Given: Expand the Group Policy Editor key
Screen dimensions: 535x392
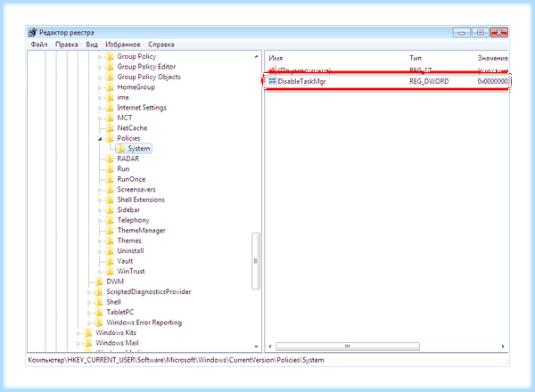Looking at the screenshot, I should point(100,68).
